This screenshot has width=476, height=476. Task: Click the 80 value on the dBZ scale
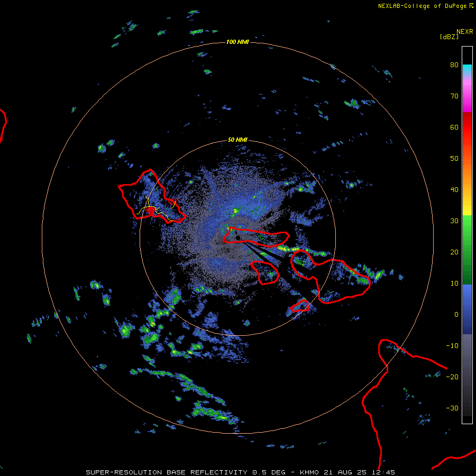454,65
